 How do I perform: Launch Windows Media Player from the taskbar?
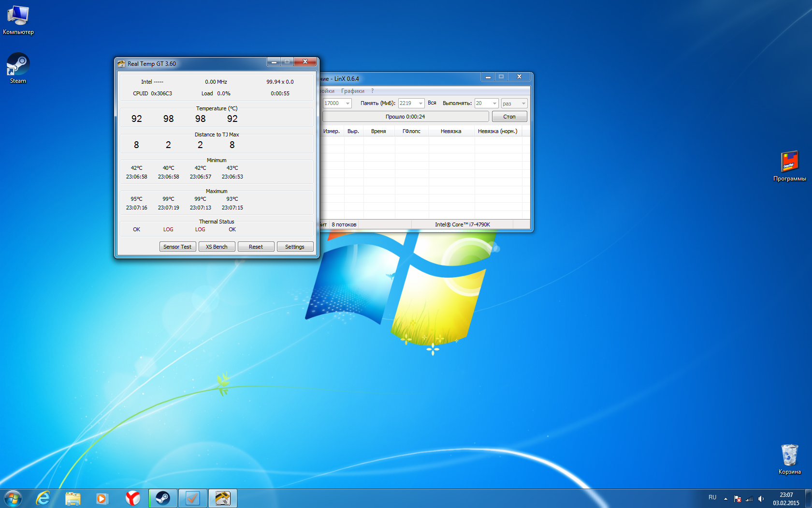coord(102,498)
